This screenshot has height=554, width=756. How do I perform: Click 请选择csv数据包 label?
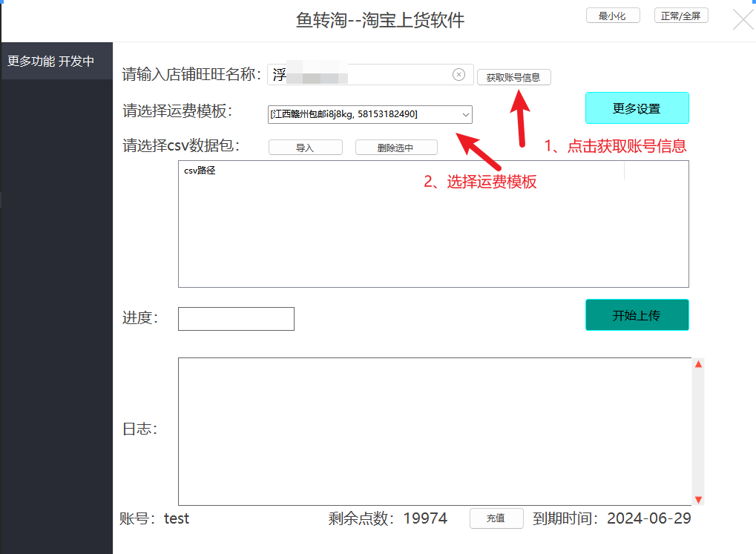point(181,145)
